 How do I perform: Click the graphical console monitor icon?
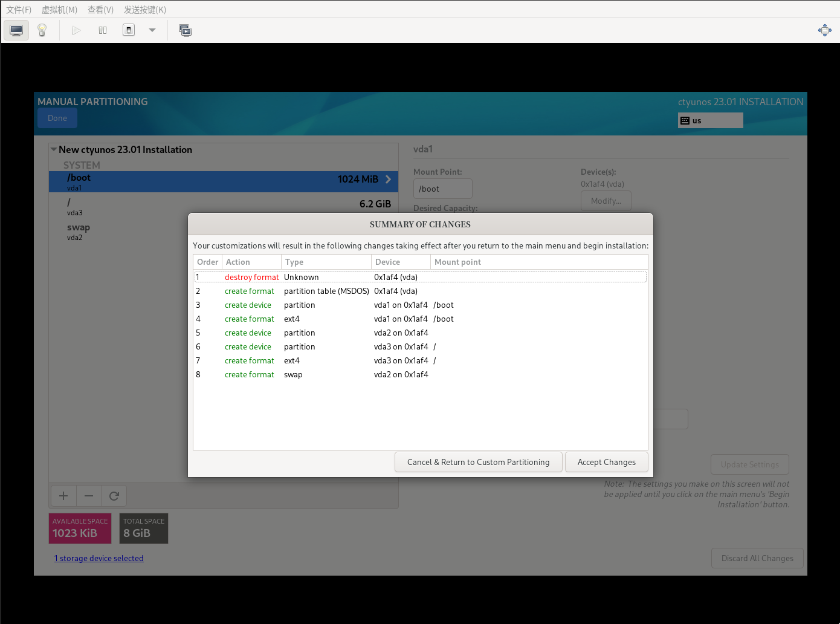click(16, 30)
